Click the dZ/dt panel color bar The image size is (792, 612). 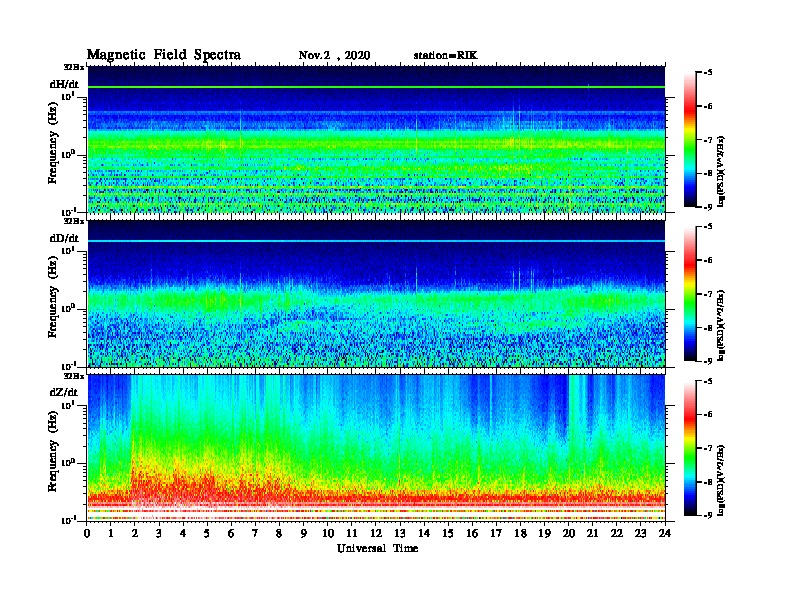pyautogui.click(x=690, y=448)
